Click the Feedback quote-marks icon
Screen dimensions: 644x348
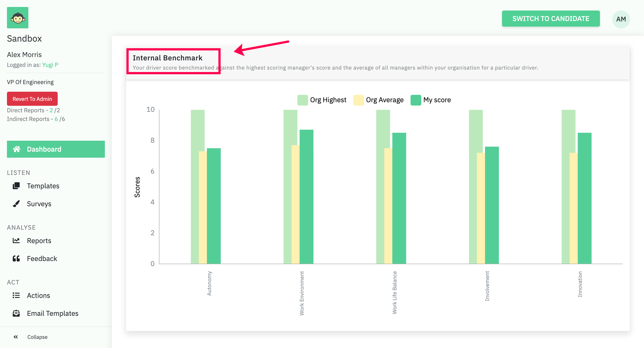click(16, 259)
